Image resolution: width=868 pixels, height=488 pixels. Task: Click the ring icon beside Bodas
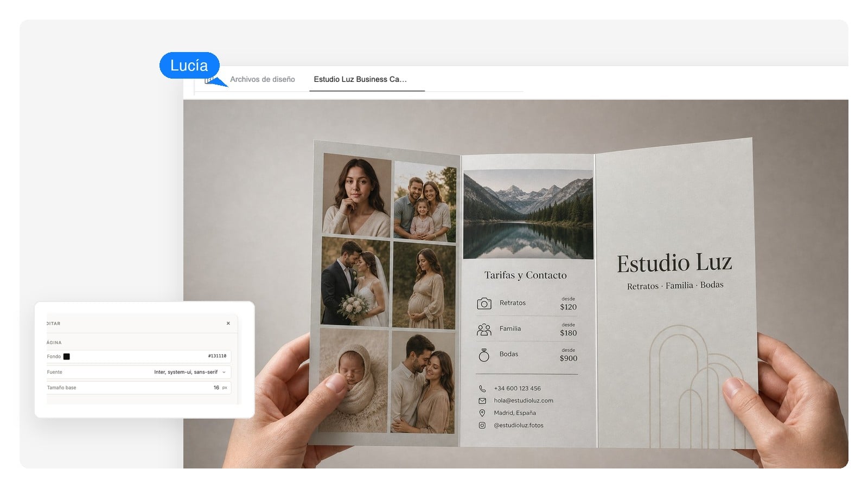click(484, 355)
